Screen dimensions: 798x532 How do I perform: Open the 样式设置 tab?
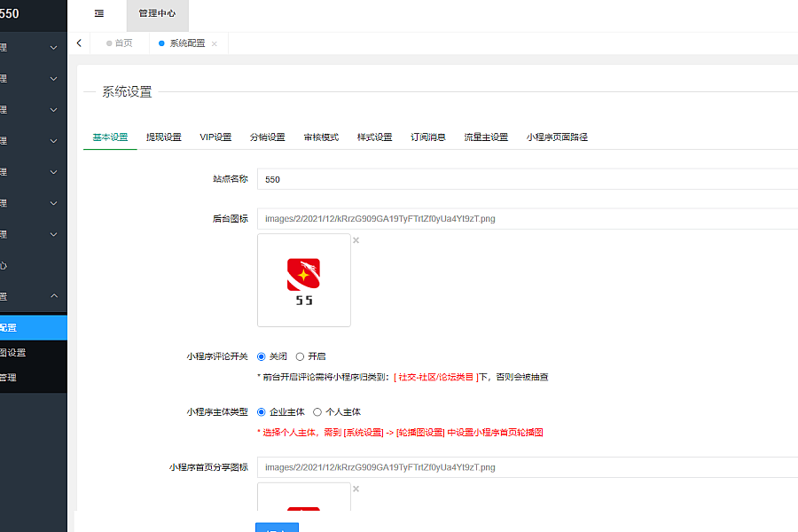click(374, 137)
